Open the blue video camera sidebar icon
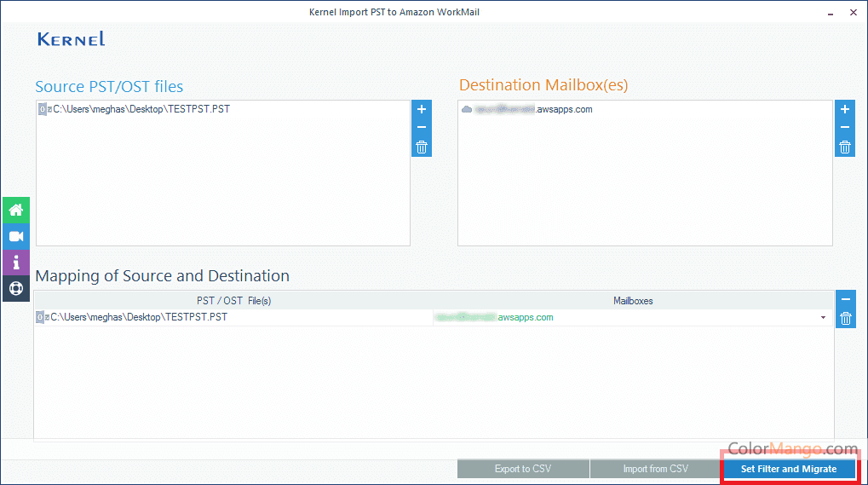Viewport: 868px width, 485px height. click(16, 236)
